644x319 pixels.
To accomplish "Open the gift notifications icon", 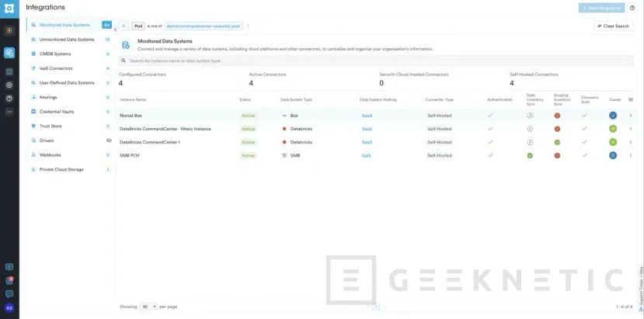I will [x=9, y=281].
